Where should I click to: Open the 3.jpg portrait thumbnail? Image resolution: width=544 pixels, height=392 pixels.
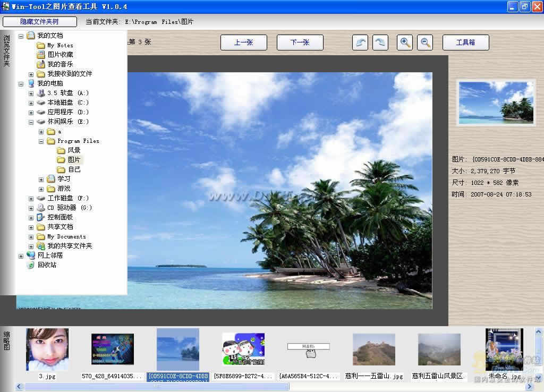point(47,350)
